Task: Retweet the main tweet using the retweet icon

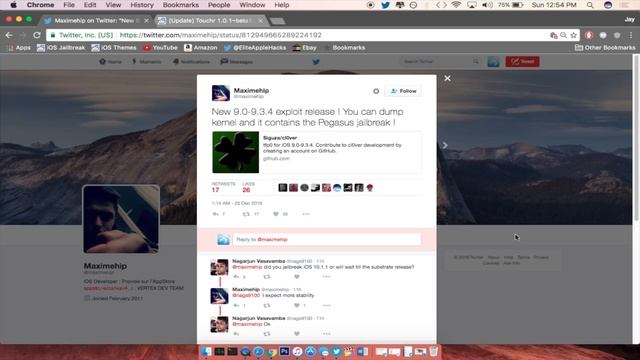Action: coord(246,214)
